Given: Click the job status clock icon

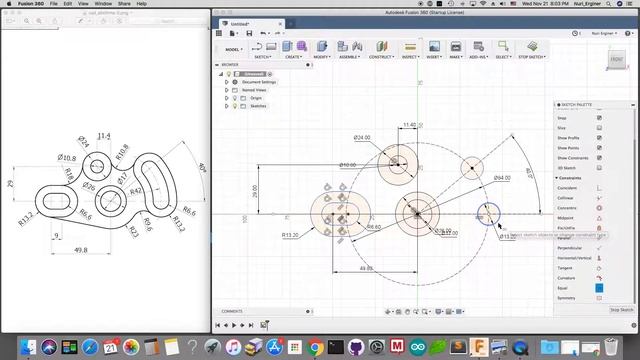Looking at the screenshot, I should tap(575, 33).
